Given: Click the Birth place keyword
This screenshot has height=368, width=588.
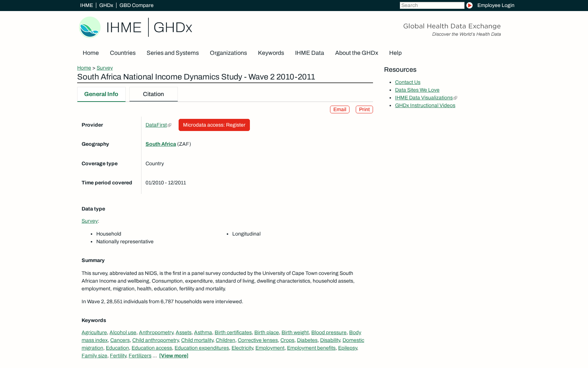Looking at the screenshot, I should pyautogui.click(x=266, y=333).
